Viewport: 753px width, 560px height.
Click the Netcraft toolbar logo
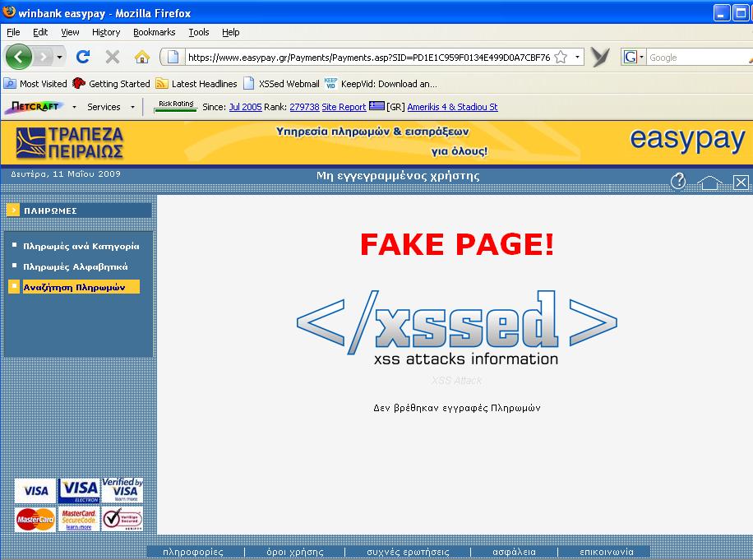click(x=34, y=107)
